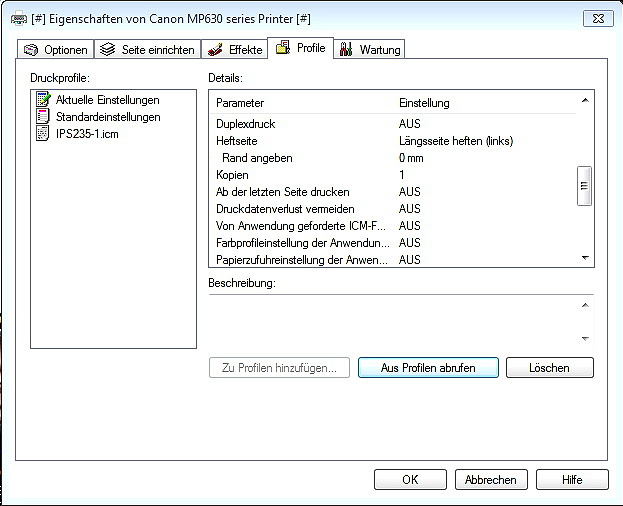623x506 pixels.
Task: Click the Standardeinstellungen profile icon
Action: 43,116
